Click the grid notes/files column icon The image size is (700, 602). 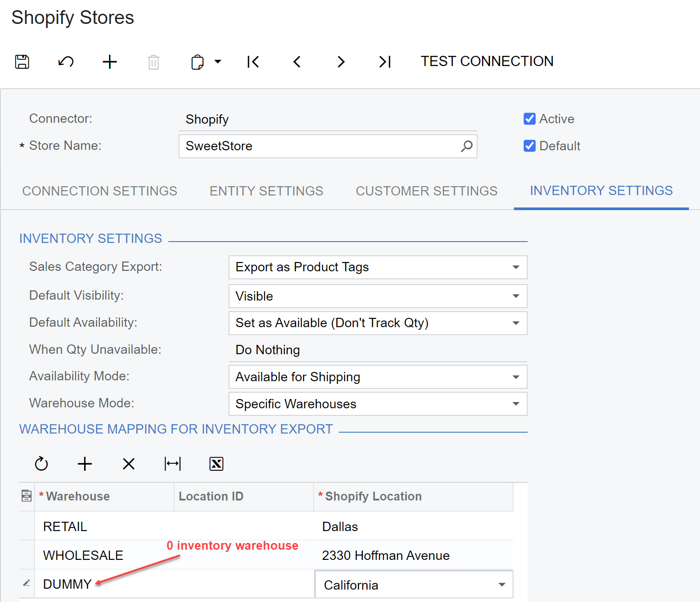click(27, 496)
